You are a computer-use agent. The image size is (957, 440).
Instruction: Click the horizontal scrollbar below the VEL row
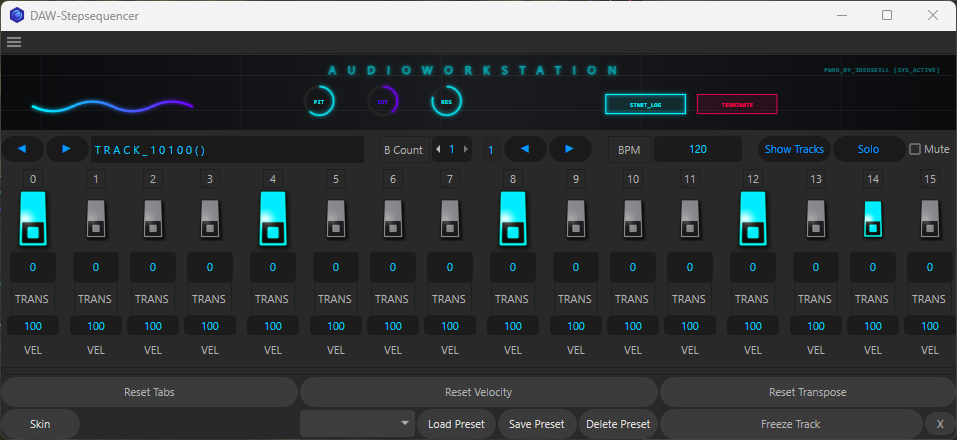[478, 371]
